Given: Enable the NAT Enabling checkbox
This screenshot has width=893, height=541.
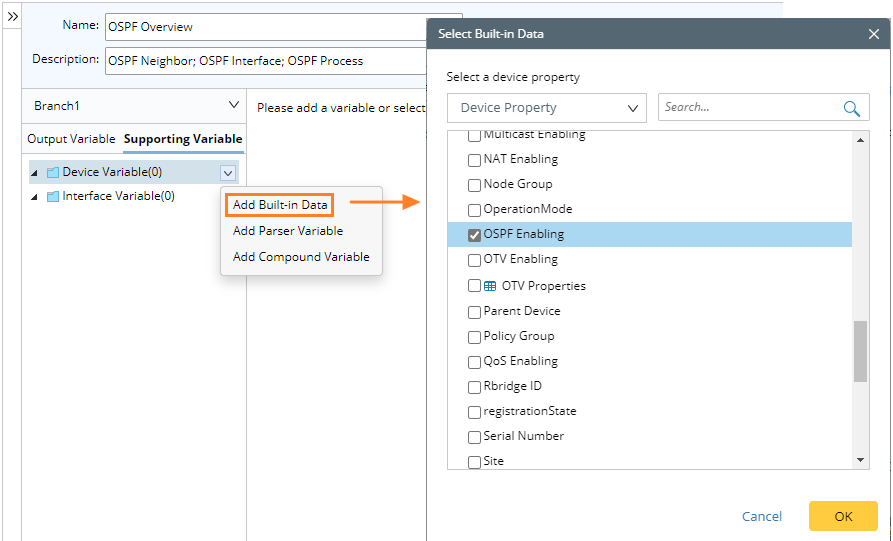Looking at the screenshot, I should (x=475, y=160).
